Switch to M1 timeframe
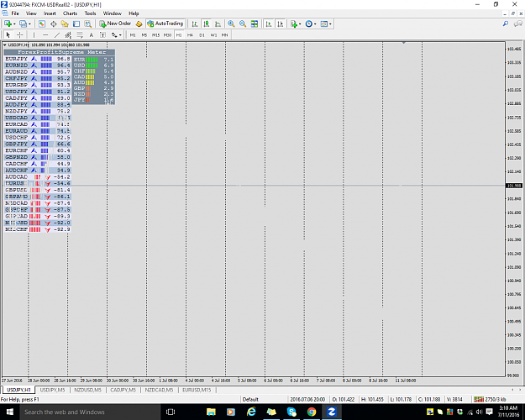Screen dimensions: 525x420 133,34
